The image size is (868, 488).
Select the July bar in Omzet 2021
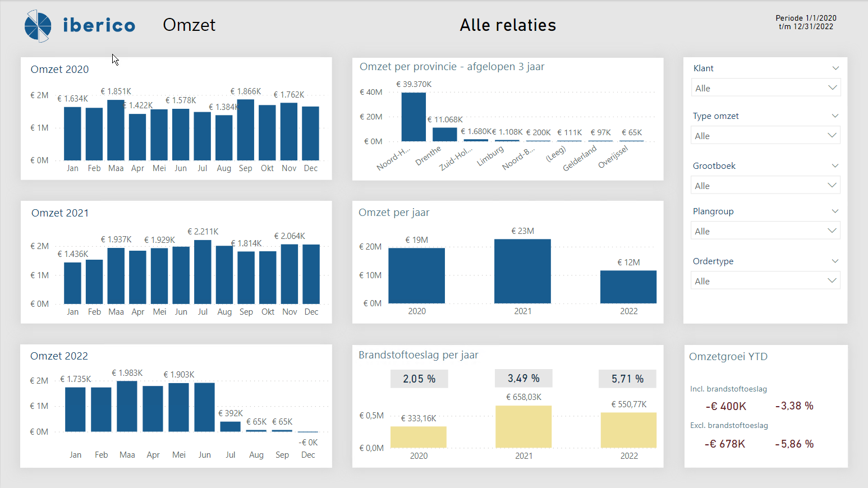pyautogui.click(x=203, y=272)
